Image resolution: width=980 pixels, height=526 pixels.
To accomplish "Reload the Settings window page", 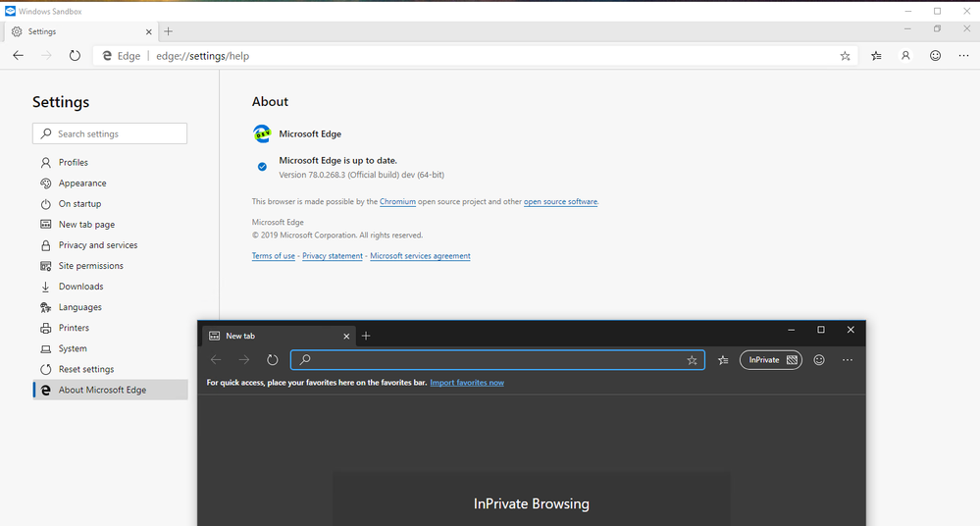I will [75, 56].
